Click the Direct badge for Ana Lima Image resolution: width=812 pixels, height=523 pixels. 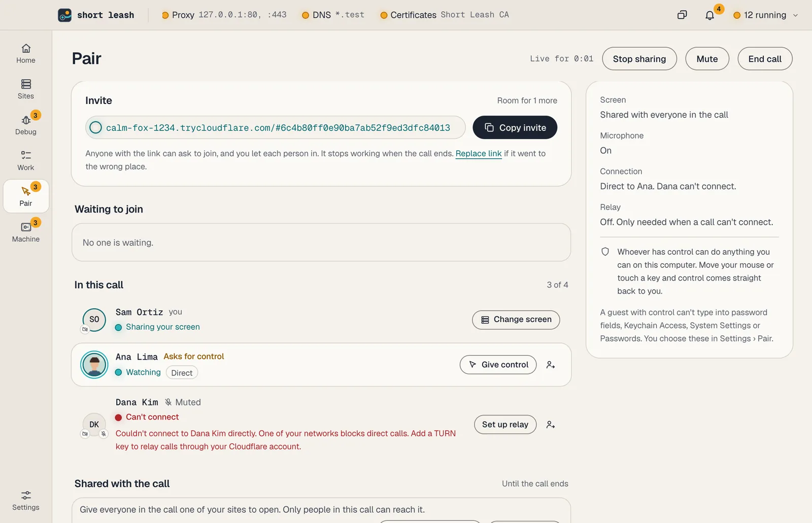point(182,373)
